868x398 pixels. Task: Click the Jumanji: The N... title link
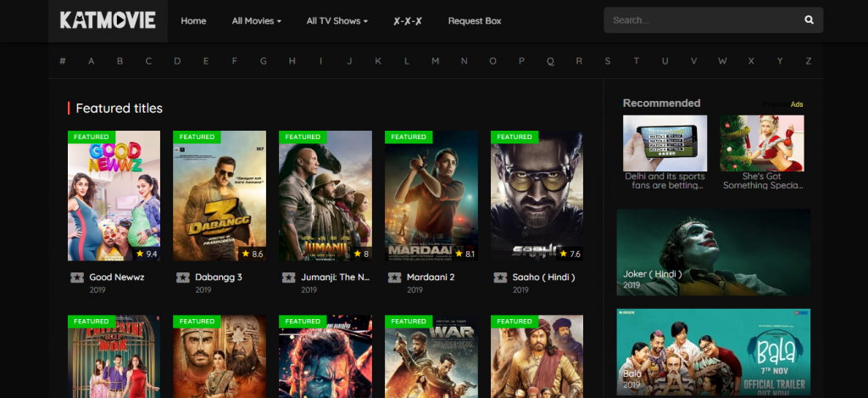pyautogui.click(x=336, y=277)
